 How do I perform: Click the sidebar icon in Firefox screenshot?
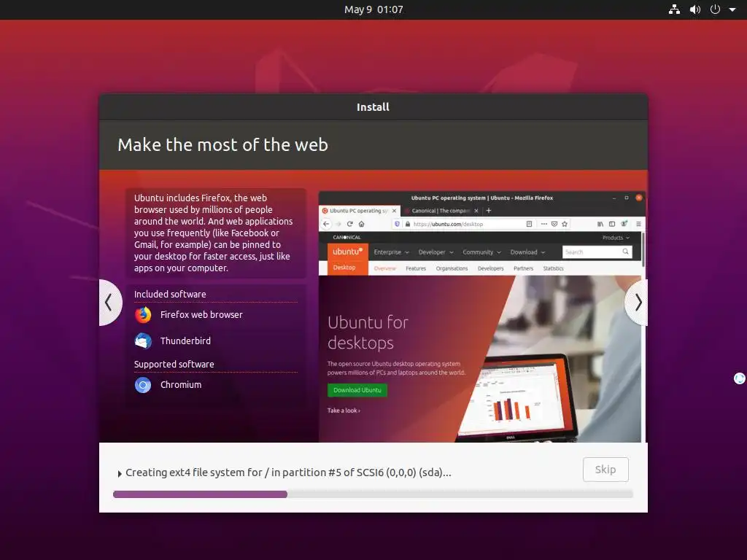[612, 224]
